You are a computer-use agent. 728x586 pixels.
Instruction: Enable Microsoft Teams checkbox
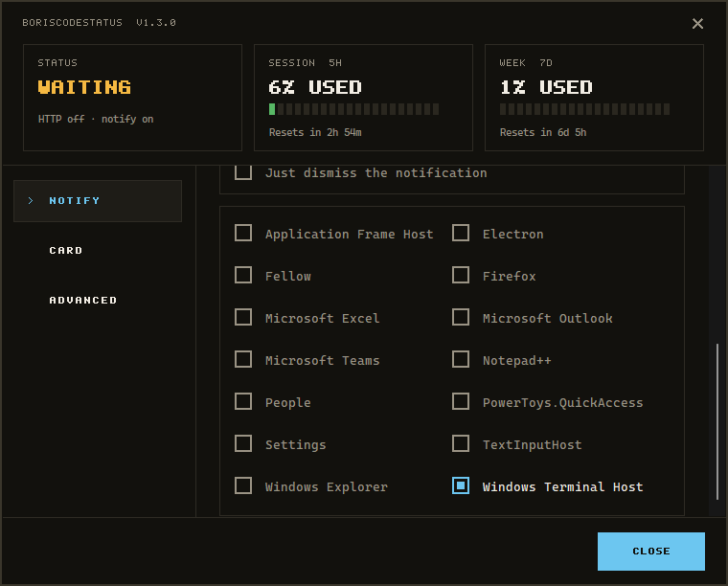[x=243, y=360]
